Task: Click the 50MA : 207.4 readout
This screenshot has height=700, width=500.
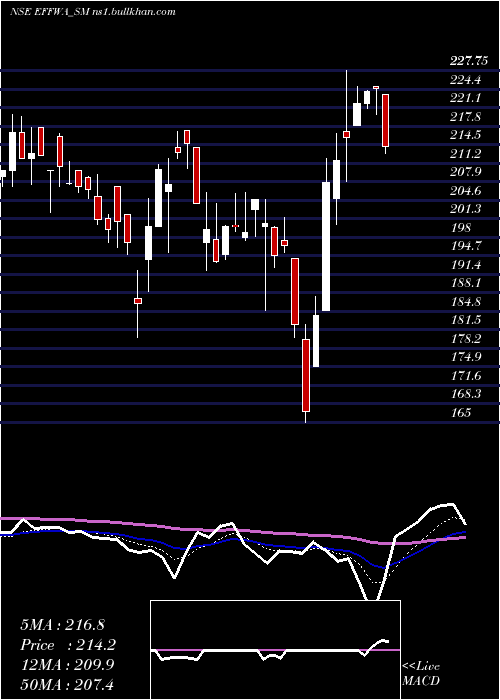Action: pyautogui.click(x=67, y=684)
